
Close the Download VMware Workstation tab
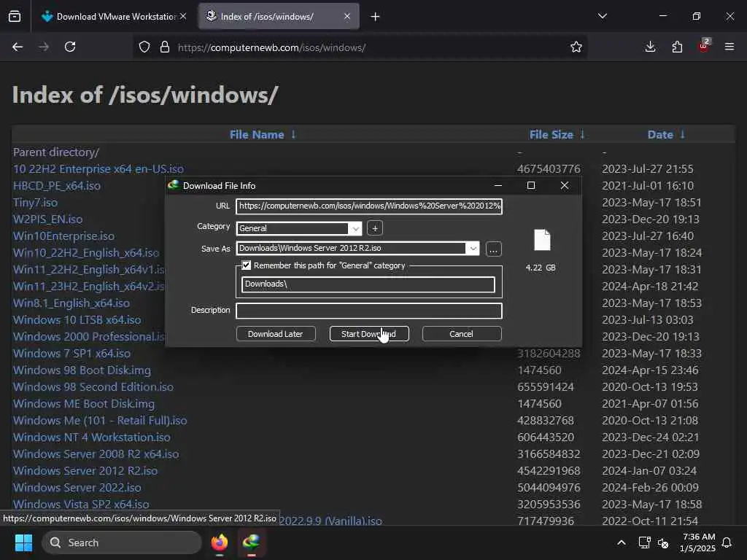183,16
